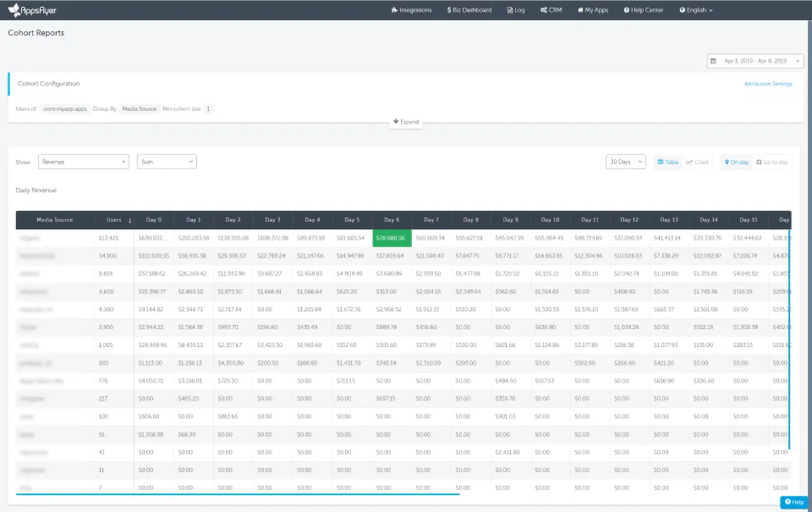Open Attribution Settings link
Image resolution: width=812 pixels, height=512 pixels.
tap(768, 84)
